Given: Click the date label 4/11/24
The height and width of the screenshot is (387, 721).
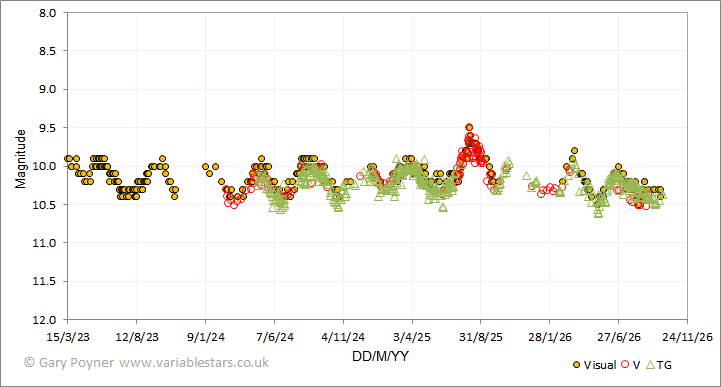Looking at the screenshot, I should [x=343, y=337].
